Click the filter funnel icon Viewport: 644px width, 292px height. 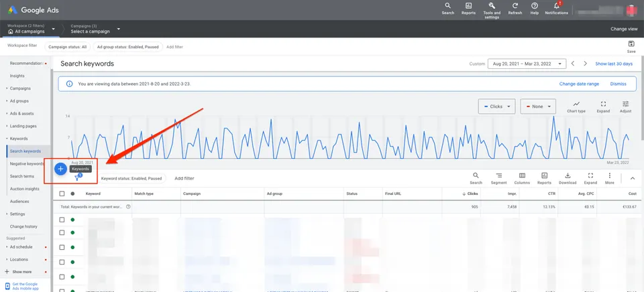pos(76,178)
